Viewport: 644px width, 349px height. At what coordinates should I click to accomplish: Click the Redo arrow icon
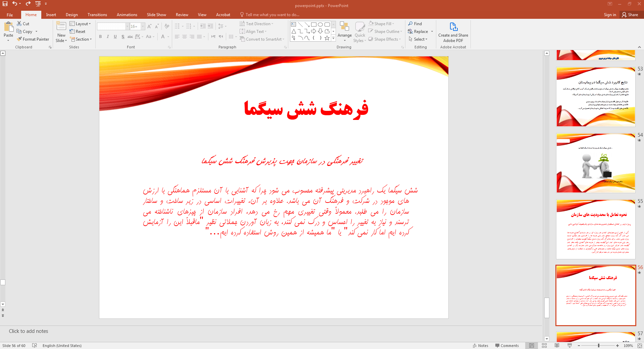(x=28, y=4)
